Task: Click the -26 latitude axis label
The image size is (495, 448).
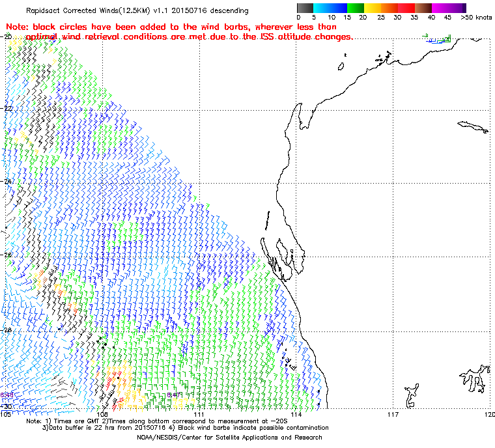Action: (x=7, y=255)
